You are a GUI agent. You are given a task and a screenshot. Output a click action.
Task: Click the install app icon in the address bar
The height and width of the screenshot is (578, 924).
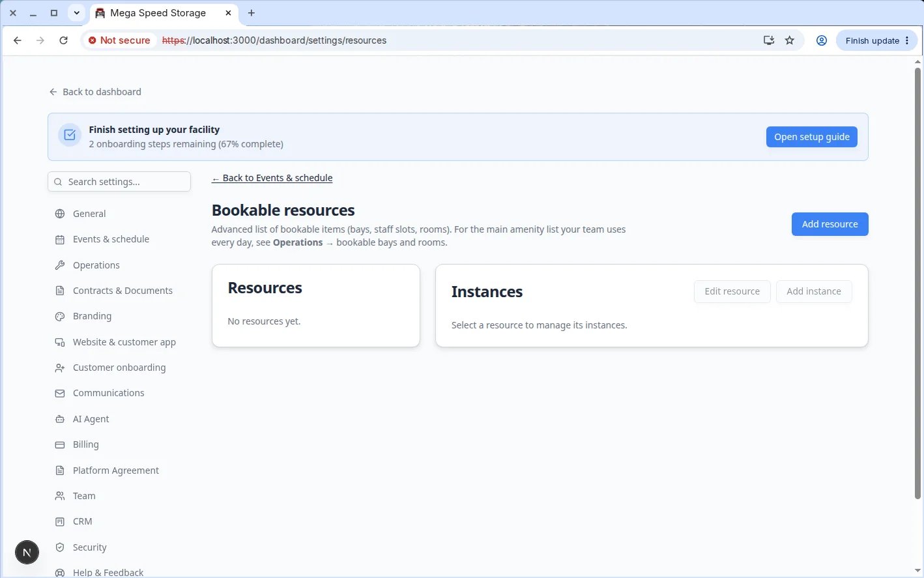(769, 40)
